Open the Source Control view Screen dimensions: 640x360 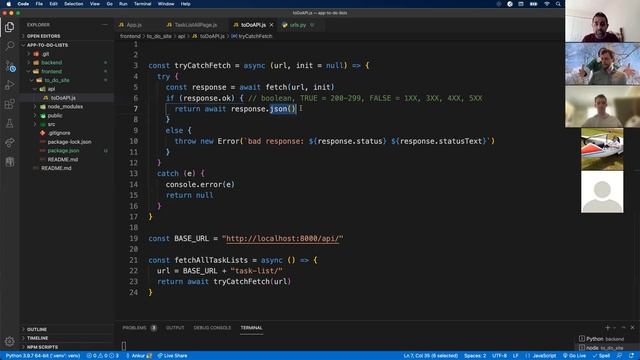pyautogui.click(x=10, y=65)
